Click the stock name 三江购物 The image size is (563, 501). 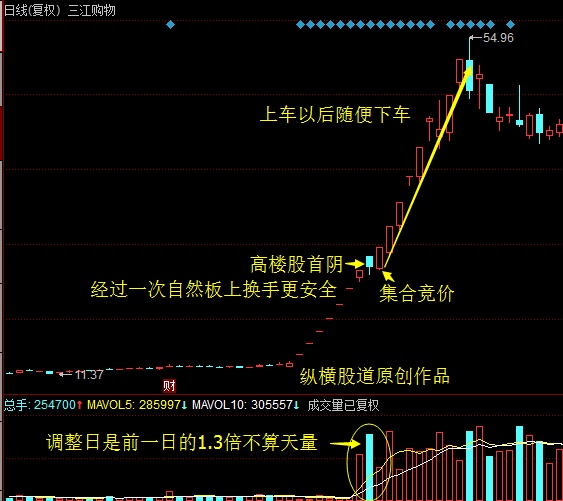pyautogui.click(x=92, y=10)
